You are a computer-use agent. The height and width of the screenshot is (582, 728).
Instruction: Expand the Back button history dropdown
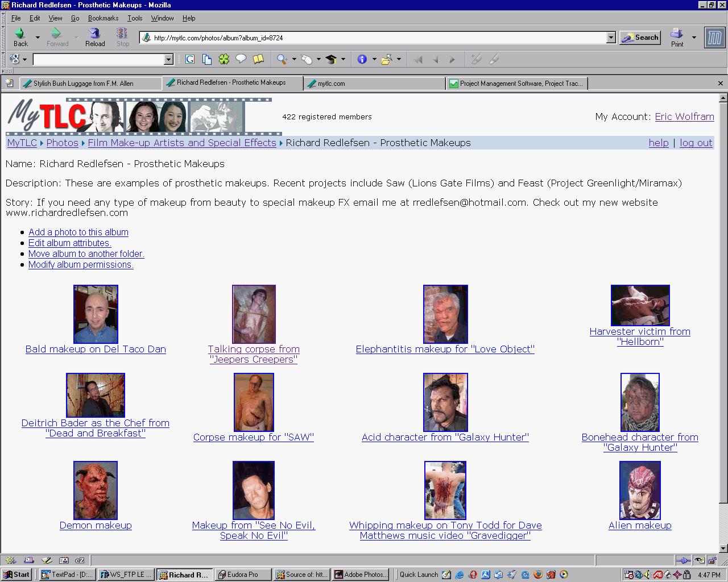(x=38, y=38)
